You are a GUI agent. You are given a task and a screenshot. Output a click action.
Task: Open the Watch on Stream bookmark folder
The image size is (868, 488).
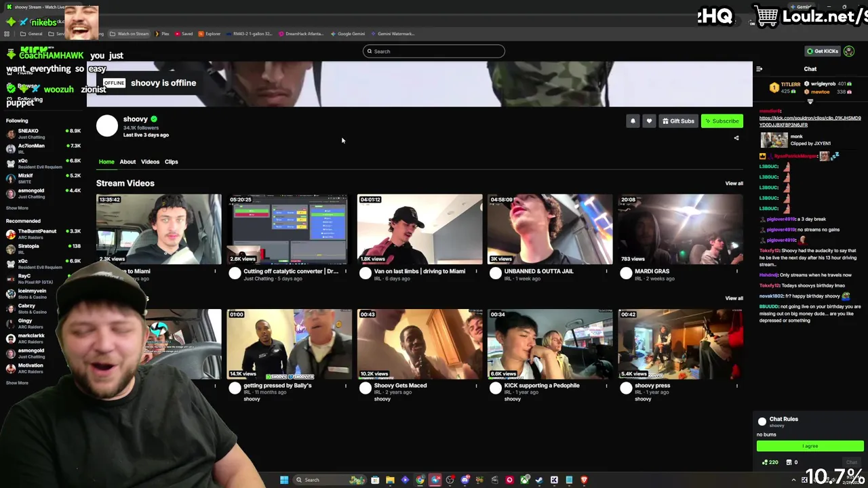tap(130, 34)
